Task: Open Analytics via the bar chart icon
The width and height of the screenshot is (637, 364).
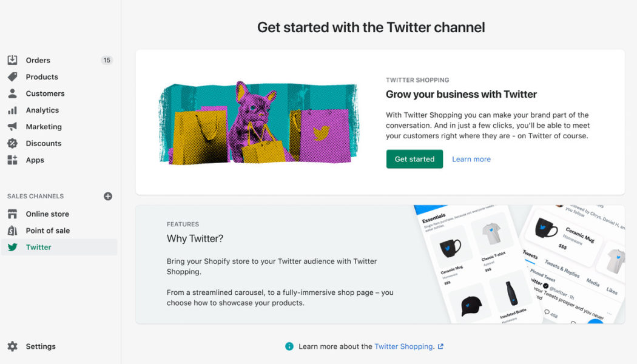Action: (13, 110)
